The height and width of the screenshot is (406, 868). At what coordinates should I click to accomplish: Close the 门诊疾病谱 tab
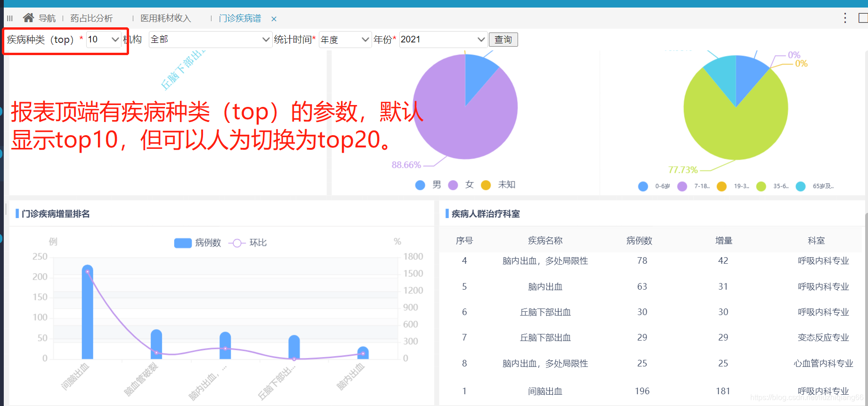point(274,19)
